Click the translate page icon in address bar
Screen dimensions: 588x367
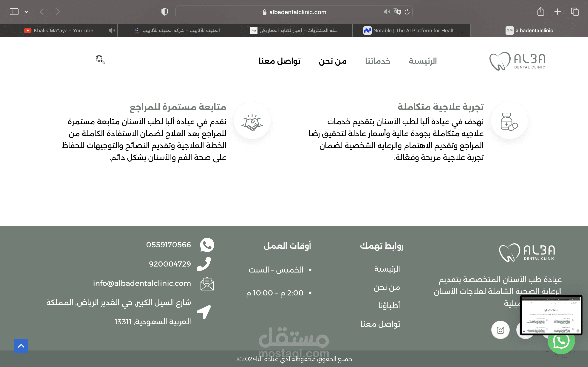397,12
